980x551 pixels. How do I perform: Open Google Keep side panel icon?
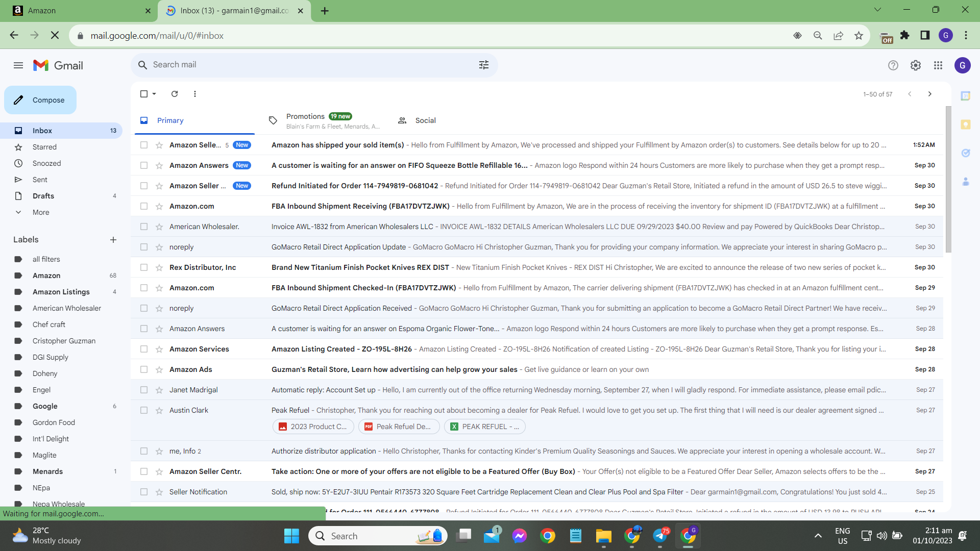966,124
